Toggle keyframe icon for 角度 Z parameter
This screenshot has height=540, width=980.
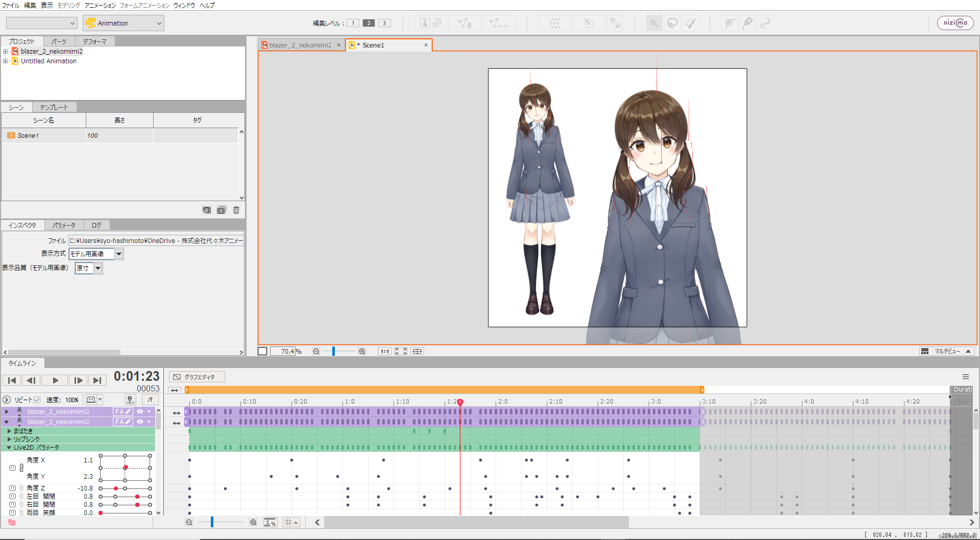pos(12,488)
